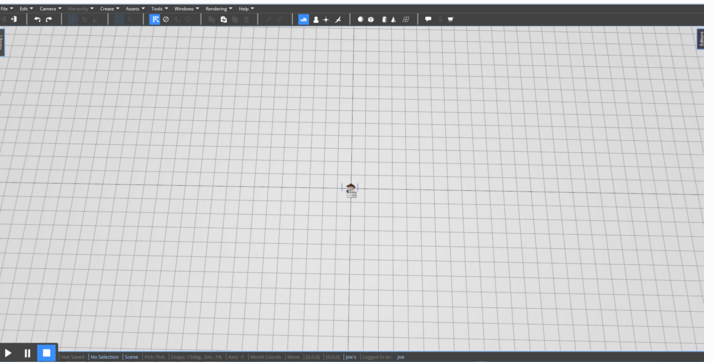Open the Create menu

pos(110,9)
